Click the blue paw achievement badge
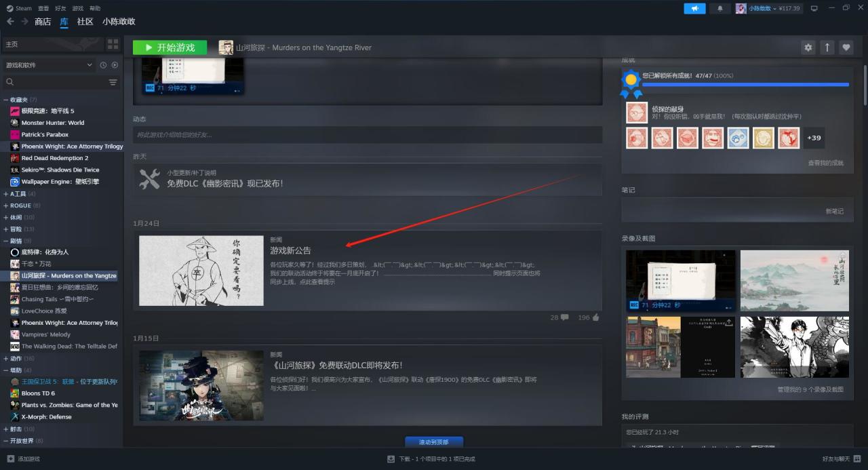Image resolution: width=868 pixels, height=470 pixels. 738,138
